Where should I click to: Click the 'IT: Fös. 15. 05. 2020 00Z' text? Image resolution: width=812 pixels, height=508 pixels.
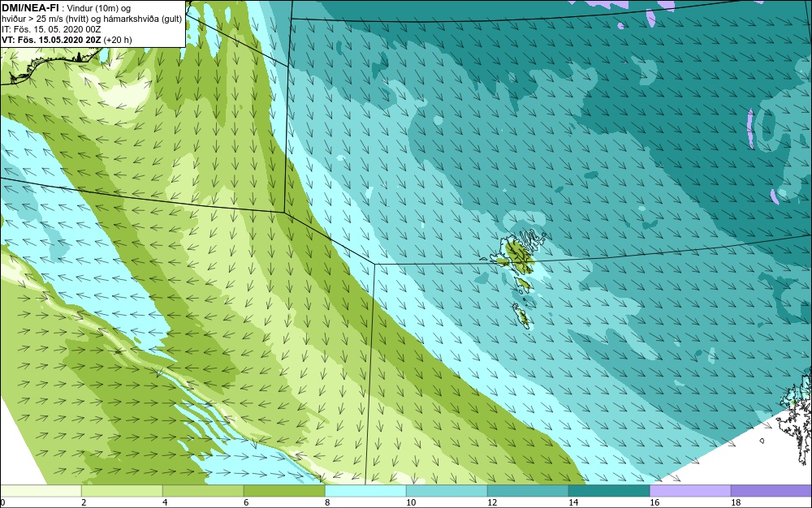tap(51, 29)
